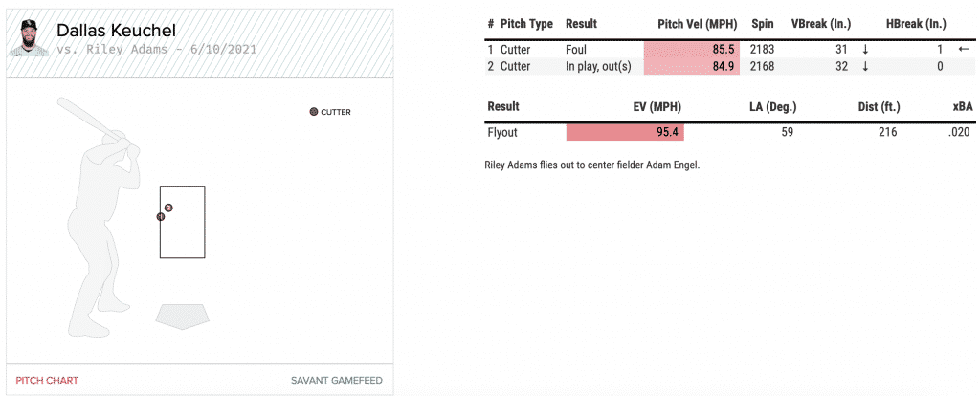980x396 pixels.
Task: Click the HBreak left arrow
Action: click(963, 49)
